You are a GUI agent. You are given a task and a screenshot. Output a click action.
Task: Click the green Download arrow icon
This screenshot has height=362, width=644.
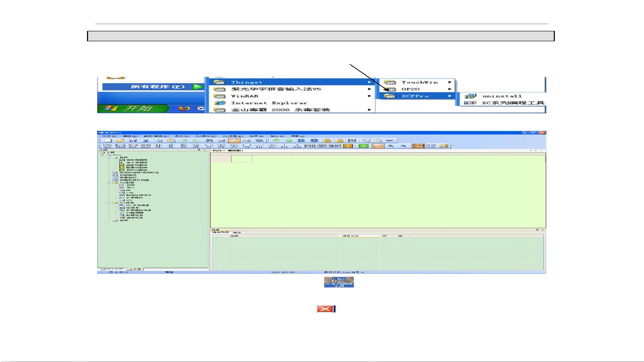point(276,140)
